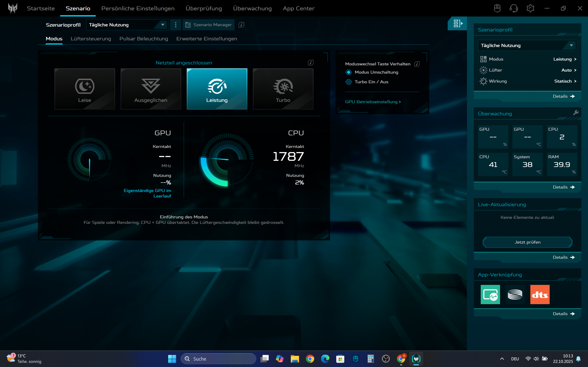Switch to Lüftersteuerung tab
This screenshot has width=588, height=367.
coord(91,39)
